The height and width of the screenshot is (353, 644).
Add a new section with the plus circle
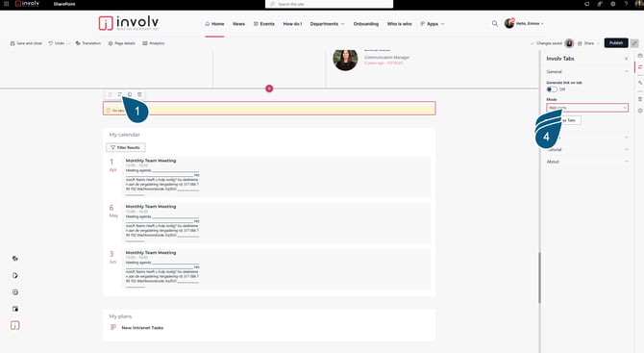pyautogui.click(x=269, y=88)
